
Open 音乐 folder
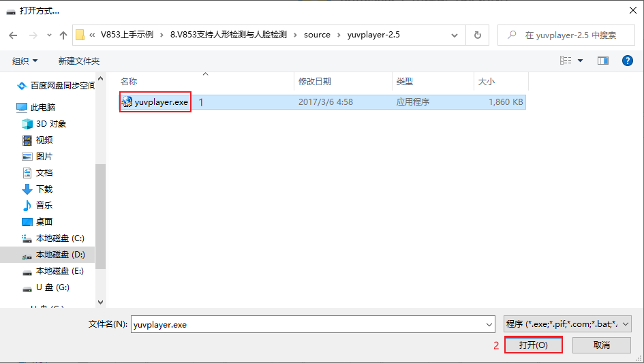coord(44,205)
